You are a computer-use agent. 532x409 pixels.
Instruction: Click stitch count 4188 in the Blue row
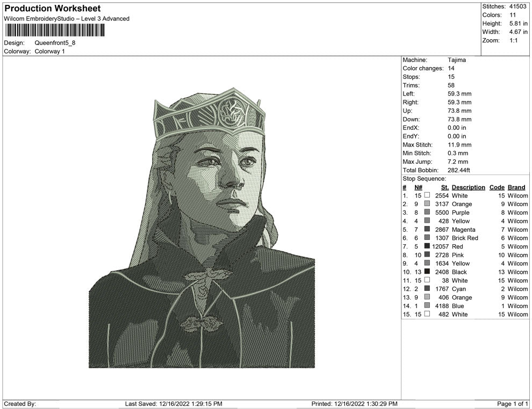442,305
